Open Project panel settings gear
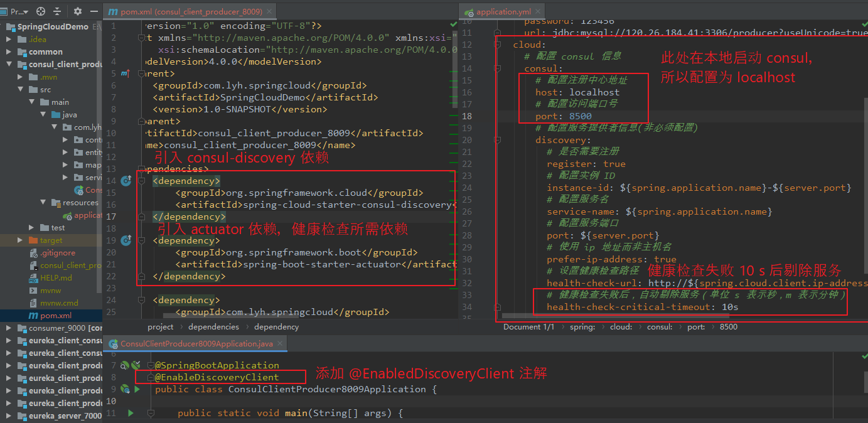Screen dimensions: 868x423 78,11
